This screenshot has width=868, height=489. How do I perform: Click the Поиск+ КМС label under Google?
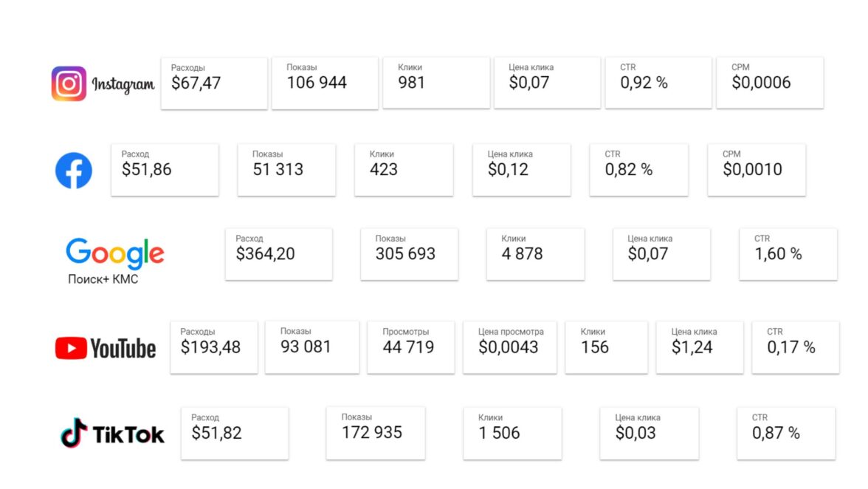tap(103, 280)
